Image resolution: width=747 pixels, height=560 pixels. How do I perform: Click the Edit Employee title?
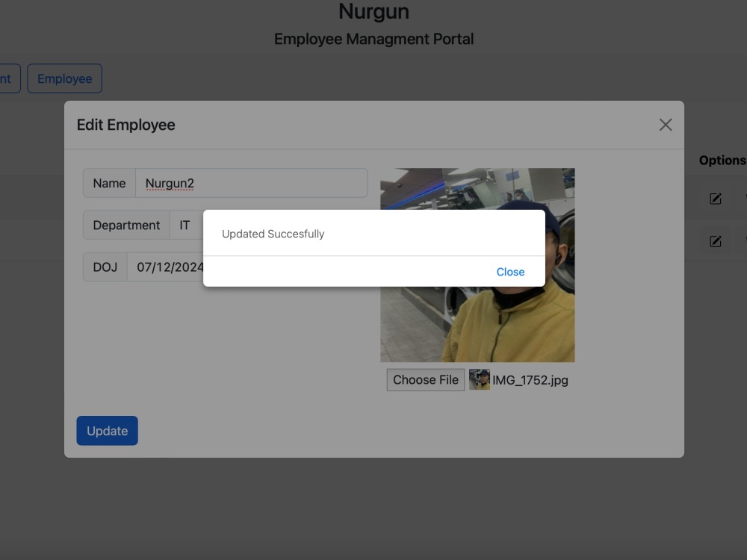(125, 125)
